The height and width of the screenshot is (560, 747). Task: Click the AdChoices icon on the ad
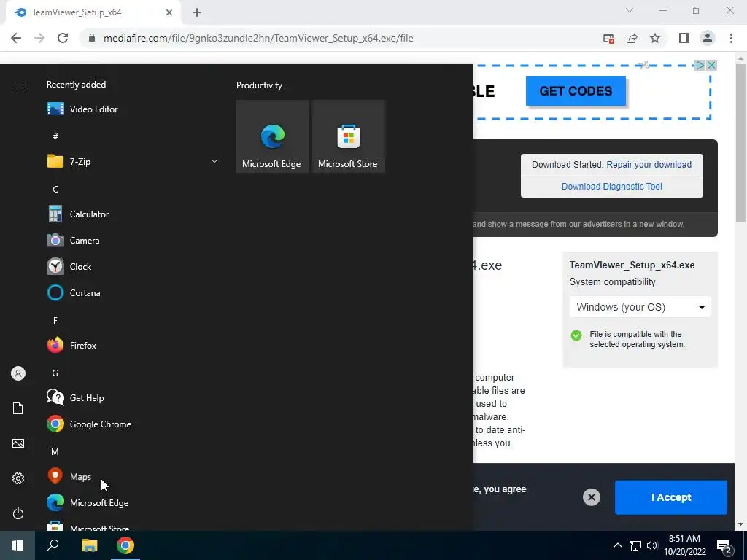(700, 65)
